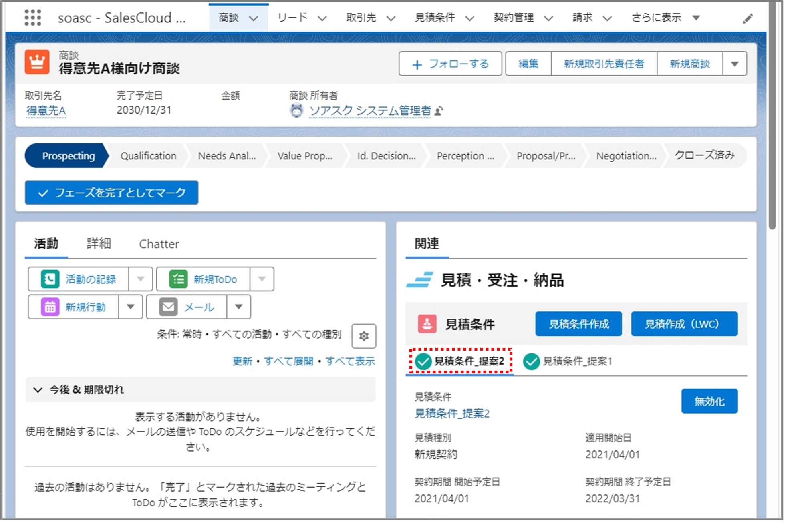Screen dimensions: 812x522
Task: Open the 請求 tab dropdown chevron
Action: tap(607, 18)
